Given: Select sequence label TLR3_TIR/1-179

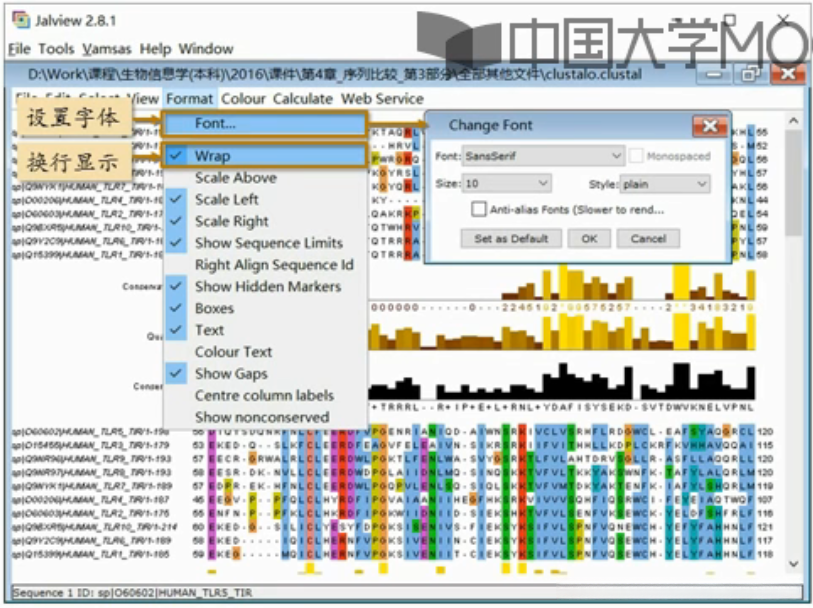Looking at the screenshot, I should [91, 445].
